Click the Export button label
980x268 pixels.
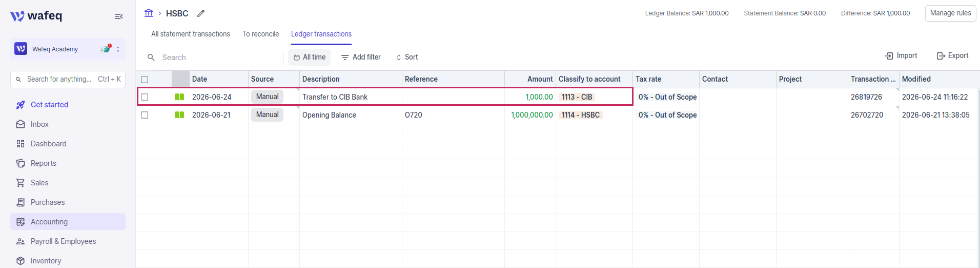tap(958, 55)
